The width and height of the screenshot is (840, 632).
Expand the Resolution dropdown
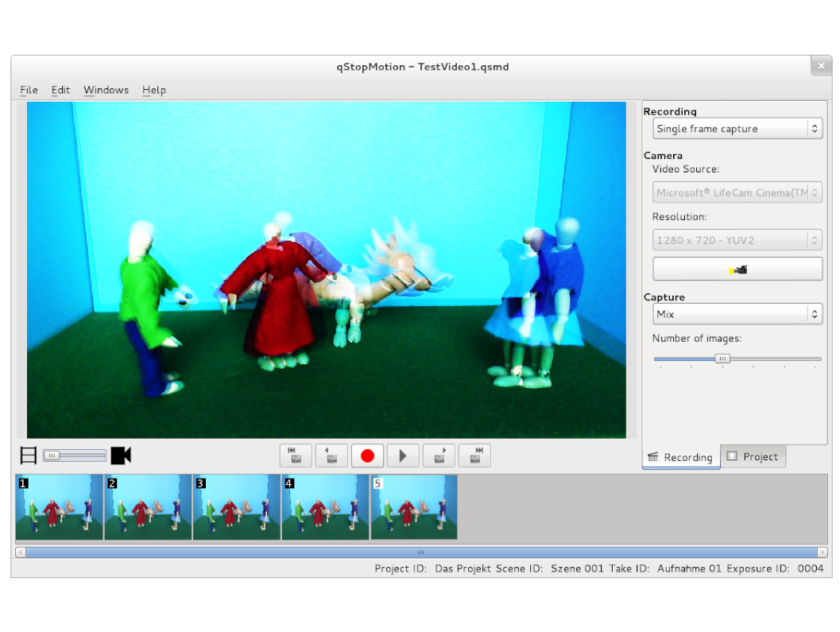(737, 239)
